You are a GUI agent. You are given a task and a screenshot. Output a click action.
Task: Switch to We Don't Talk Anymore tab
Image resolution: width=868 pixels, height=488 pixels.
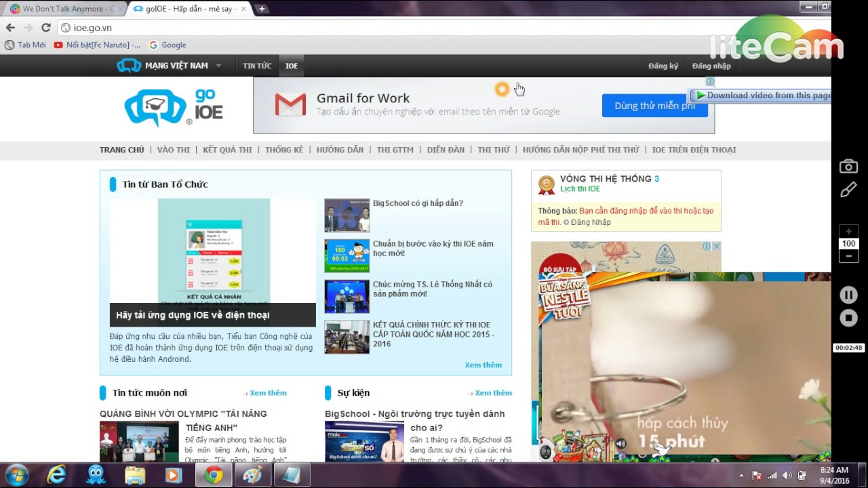[64, 9]
